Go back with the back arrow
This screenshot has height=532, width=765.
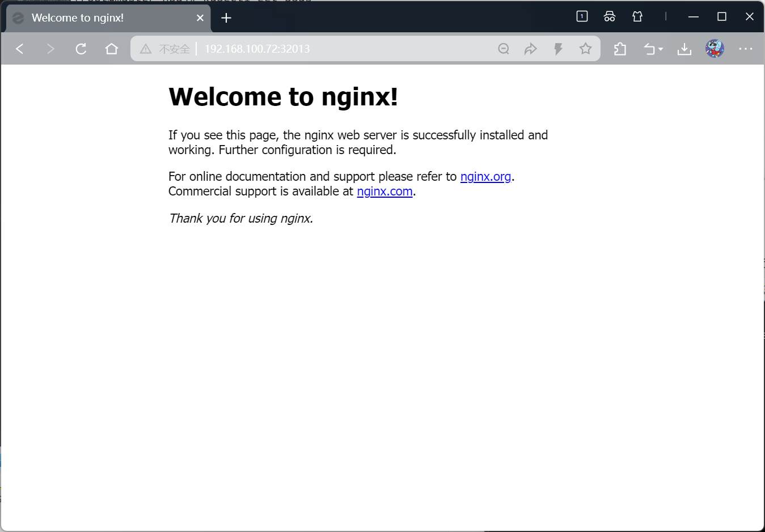(x=20, y=49)
